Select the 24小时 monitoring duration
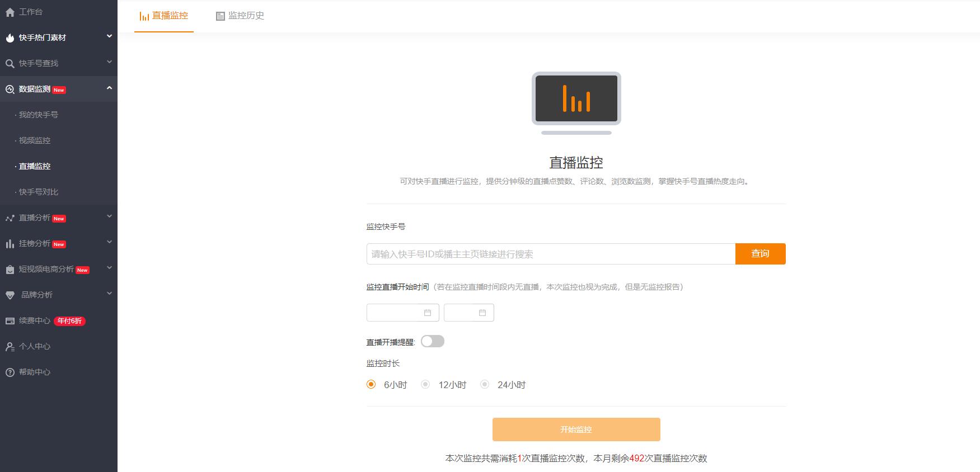 pyautogui.click(x=485, y=384)
